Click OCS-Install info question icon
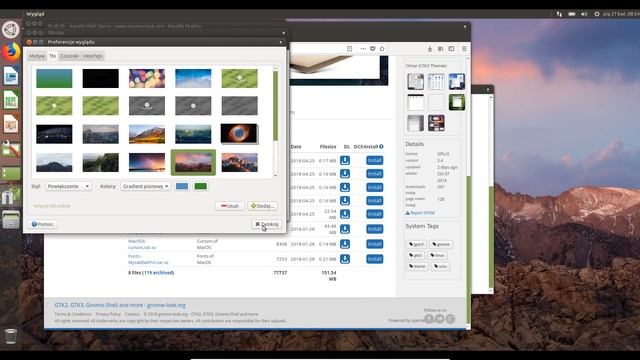Viewport: 640px width, 360px height. coord(381,147)
